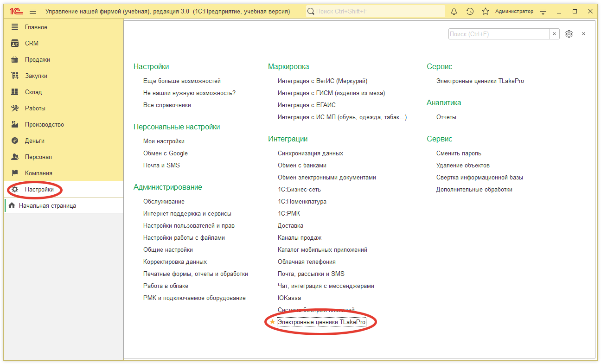The width and height of the screenshot is (601, 364).
Task: Click the CRM section icon
Action: pyautogui.click(x=15, y=43)
